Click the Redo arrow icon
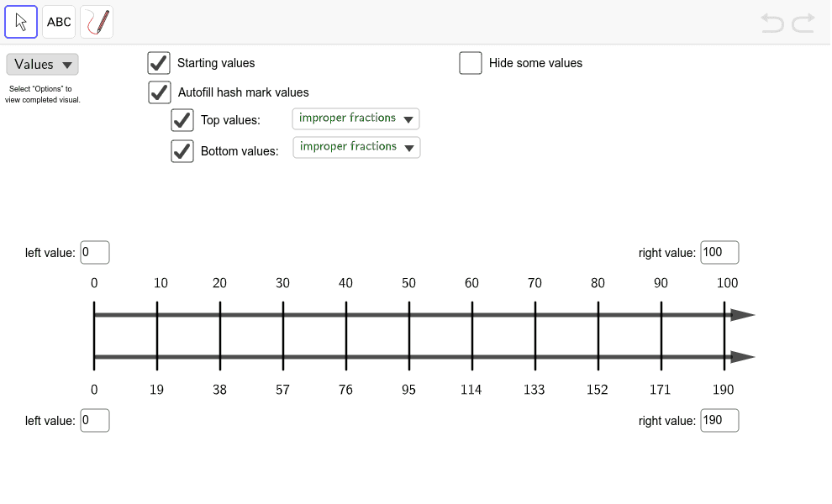 [803, 23]
